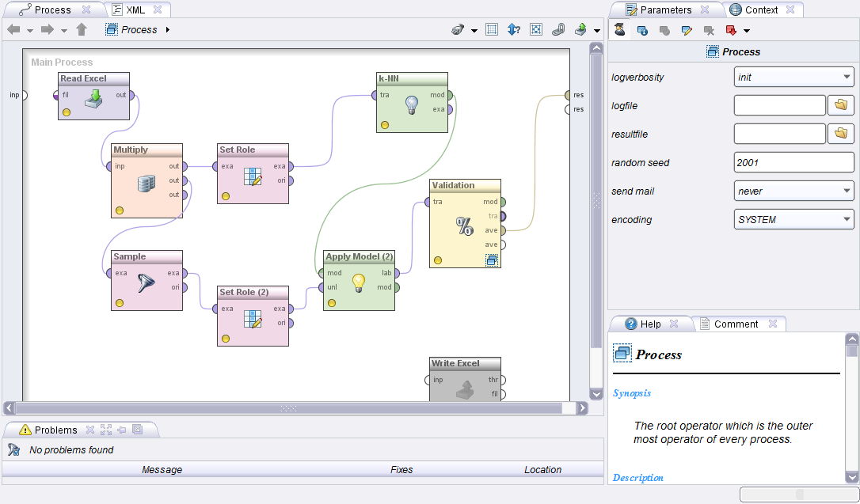Select the Validation operator percent icon

pos(465,225)
